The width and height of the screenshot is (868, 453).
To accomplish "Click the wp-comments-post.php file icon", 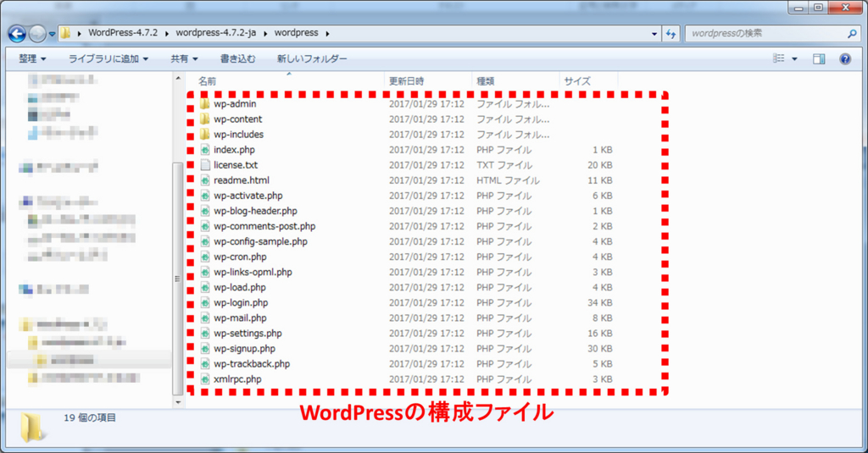I will pos(205,226).
